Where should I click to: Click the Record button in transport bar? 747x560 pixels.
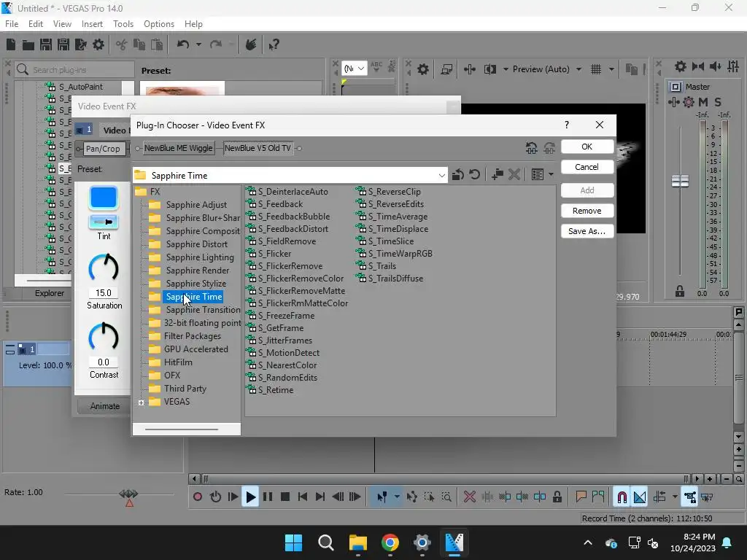197,497
